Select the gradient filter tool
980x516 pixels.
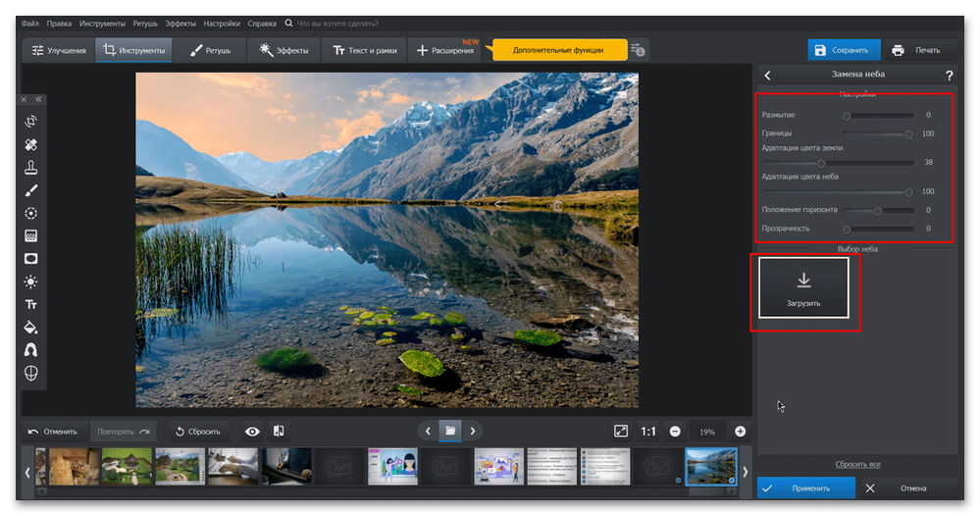click(x=30, y=236)
